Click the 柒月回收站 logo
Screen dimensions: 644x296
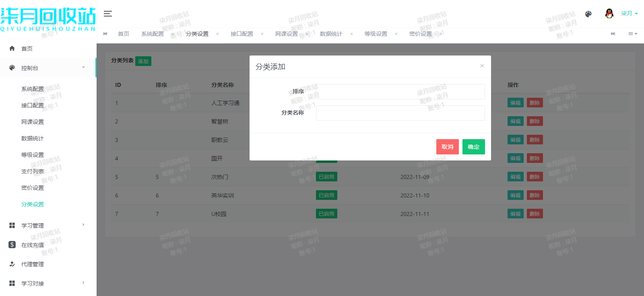48,19
